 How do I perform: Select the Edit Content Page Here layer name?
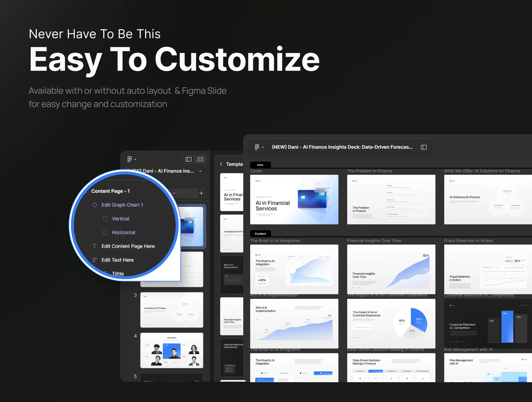(x=128, y=246)
